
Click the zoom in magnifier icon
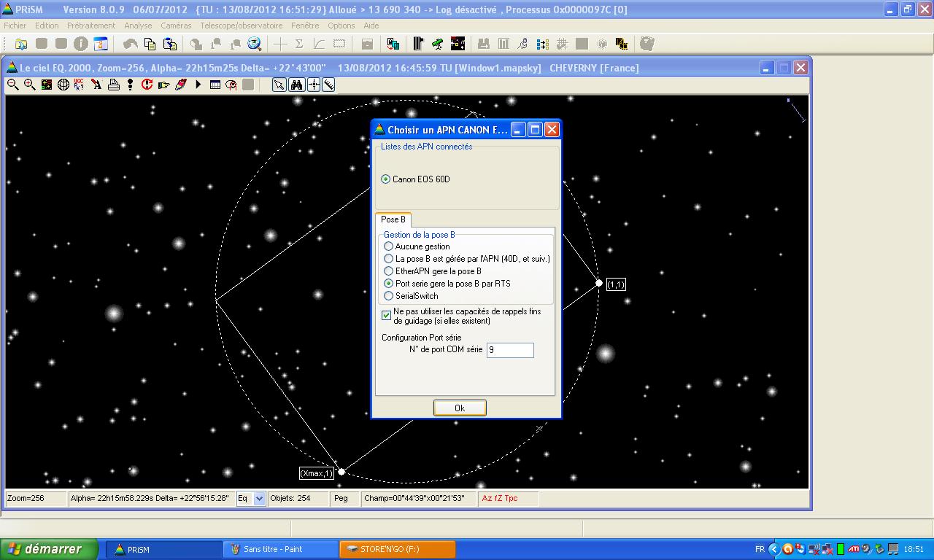click(x=29, y=85)
